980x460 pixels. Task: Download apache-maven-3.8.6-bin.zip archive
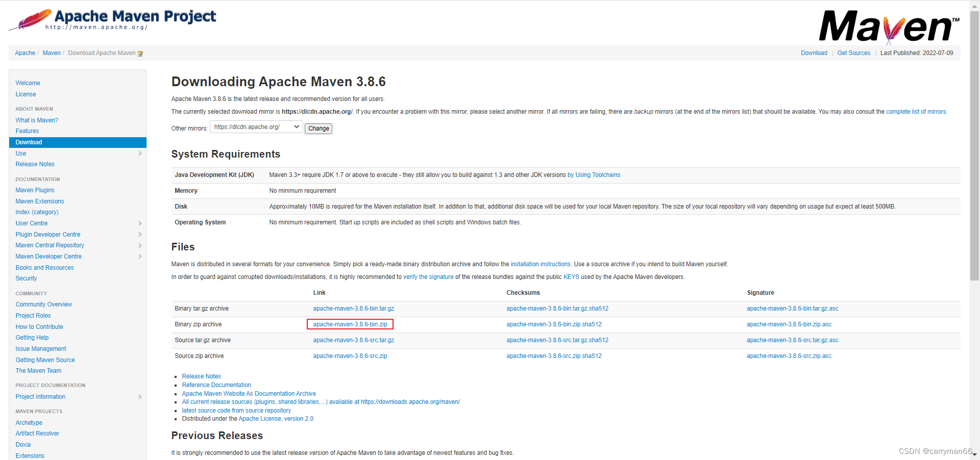pyautogui.click(x=350, y=324)
